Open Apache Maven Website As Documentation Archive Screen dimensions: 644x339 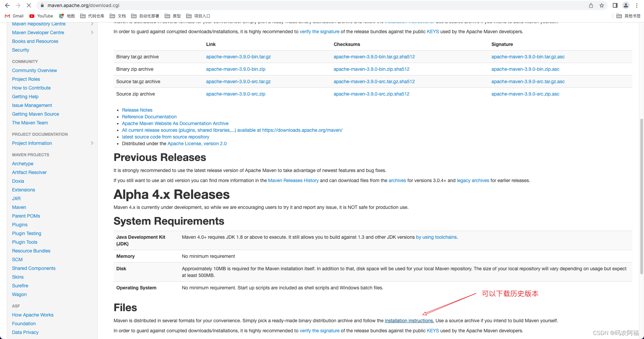click(x=175, y=123)
